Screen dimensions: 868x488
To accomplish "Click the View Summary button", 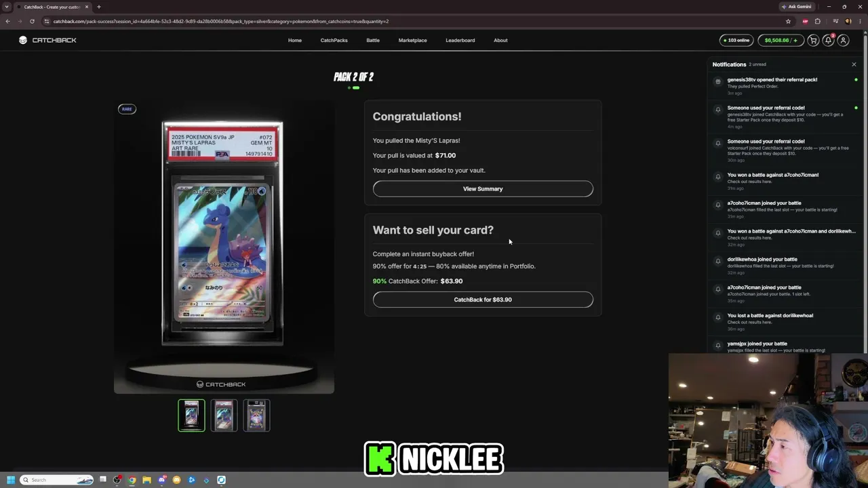I will click(483, 189).
